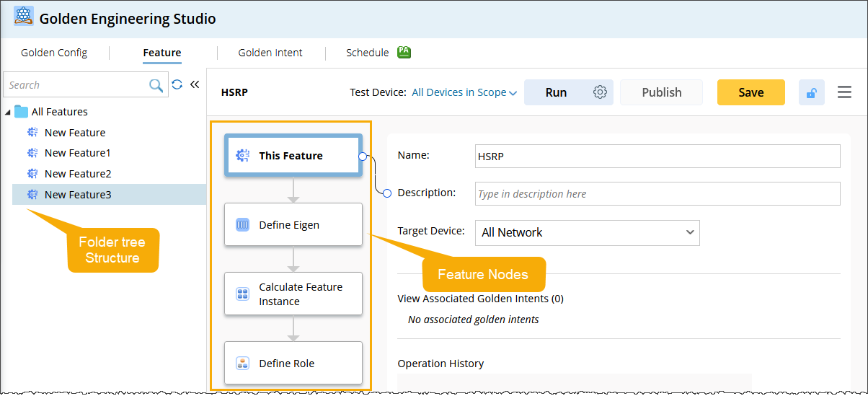Click the Description input field
The height and width of the screenshot is (396, 868).
pos(657,193)
